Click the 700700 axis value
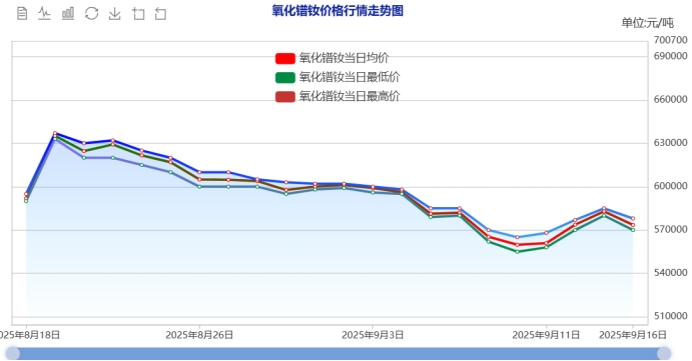This screenshot has width=692, height=361. pyautogui.click(x=670, y=40)
